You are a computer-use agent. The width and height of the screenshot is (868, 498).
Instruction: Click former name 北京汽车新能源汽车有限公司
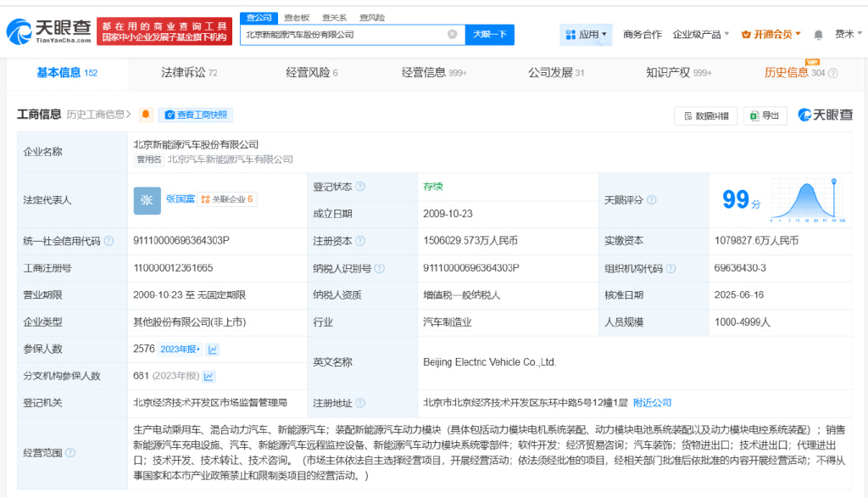230,159
